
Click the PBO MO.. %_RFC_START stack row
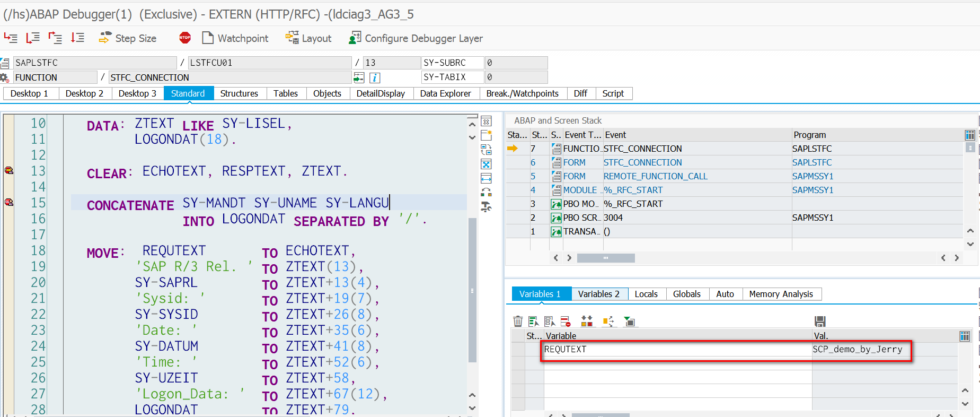coord(734,204)
